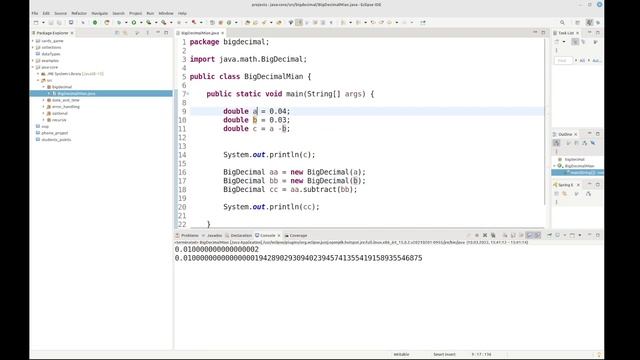Open the Refactor menu
Screen dimensions: 640x360
click(x=79, y=13)
